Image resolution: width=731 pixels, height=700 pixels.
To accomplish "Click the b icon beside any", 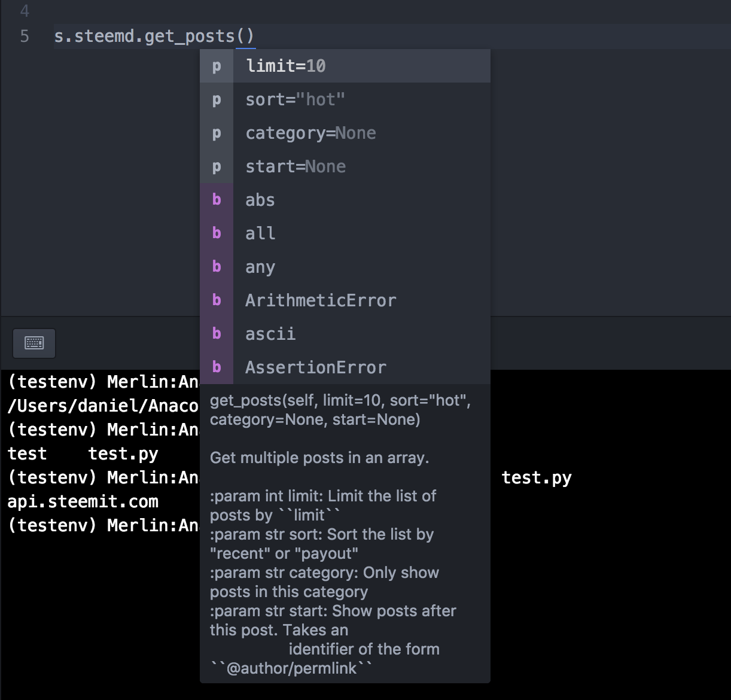I will pos(217,267).
